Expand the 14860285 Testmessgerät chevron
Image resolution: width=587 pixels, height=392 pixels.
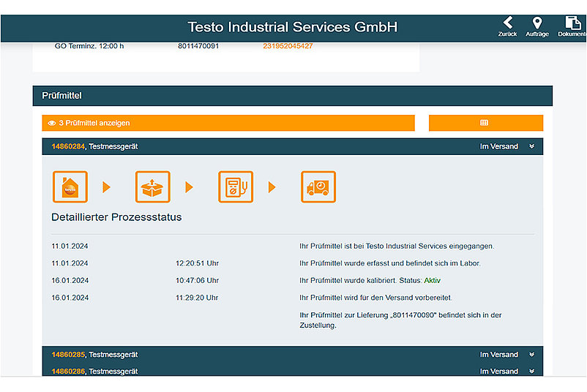point(531,354)
